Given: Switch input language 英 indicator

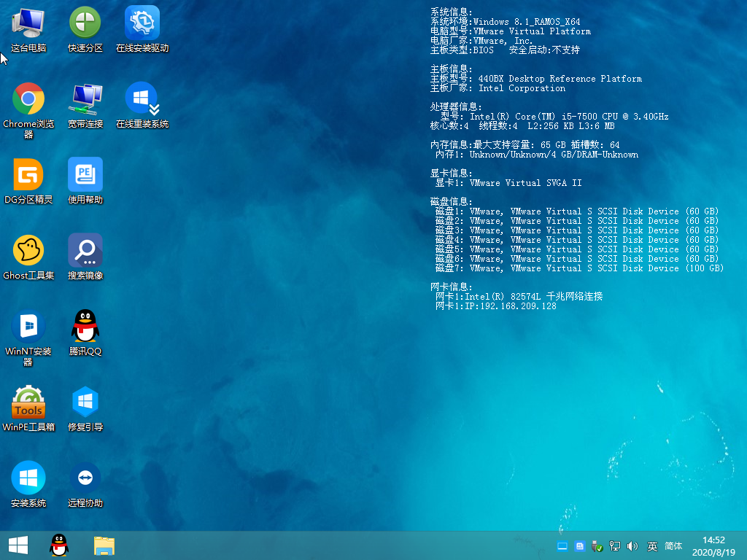Looking at the screenshot, I should pyautogui.click(x=652, y=546).
